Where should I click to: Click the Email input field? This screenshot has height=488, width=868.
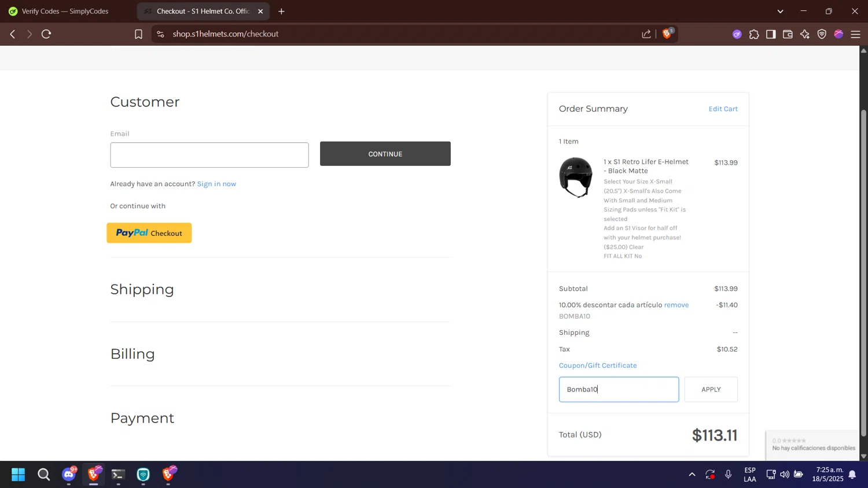click(209, 155)
